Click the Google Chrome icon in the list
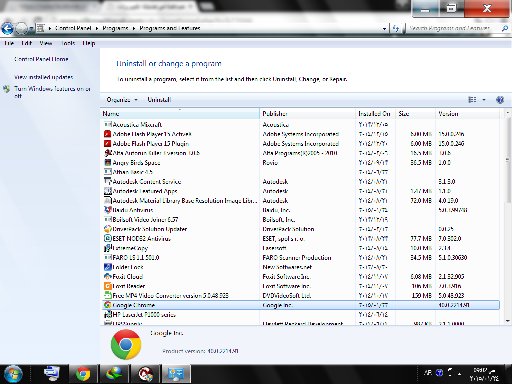This screenshot has width=515, height=386. click(107, 305)
